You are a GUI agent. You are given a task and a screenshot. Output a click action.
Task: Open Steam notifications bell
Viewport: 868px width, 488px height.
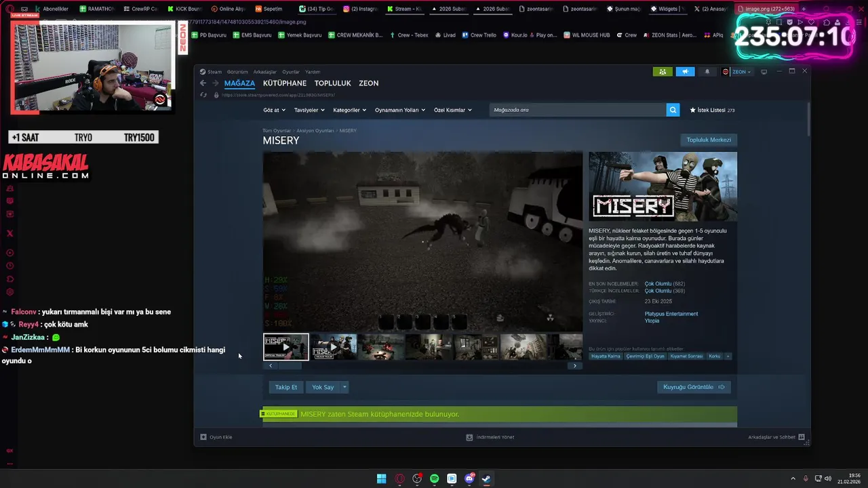(707, 72)
